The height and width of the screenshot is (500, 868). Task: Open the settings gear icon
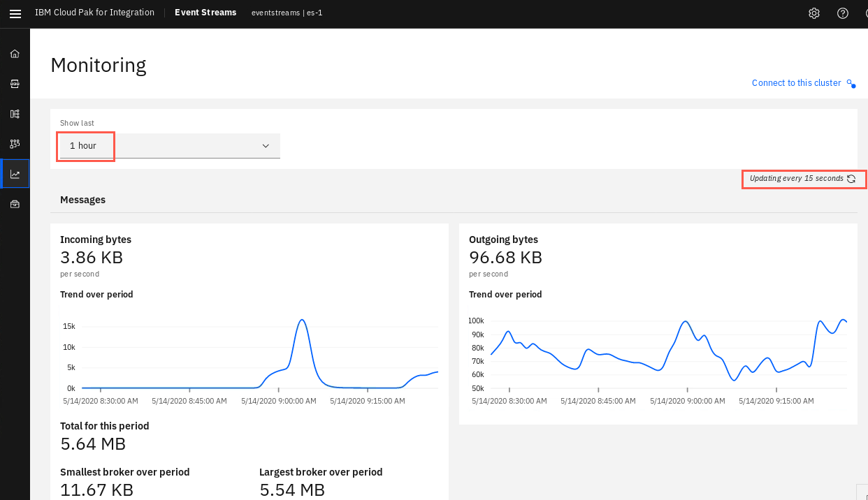(814, 13)
